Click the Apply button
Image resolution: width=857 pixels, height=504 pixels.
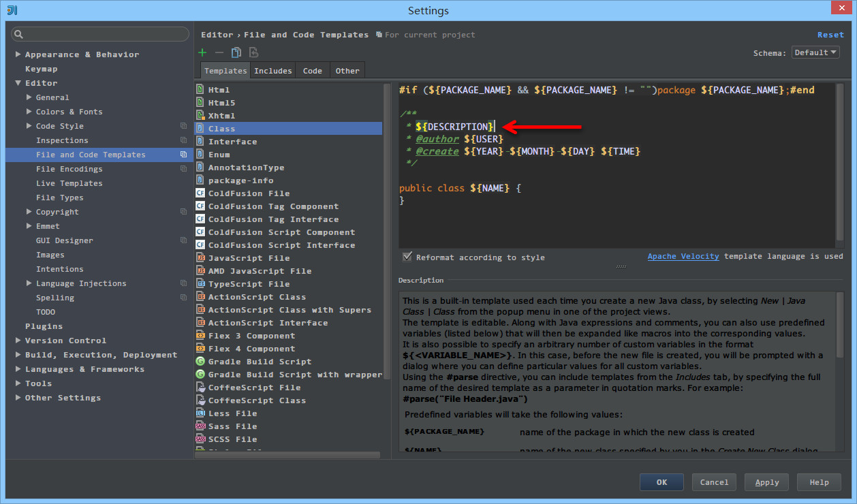[x=766, y=482]
